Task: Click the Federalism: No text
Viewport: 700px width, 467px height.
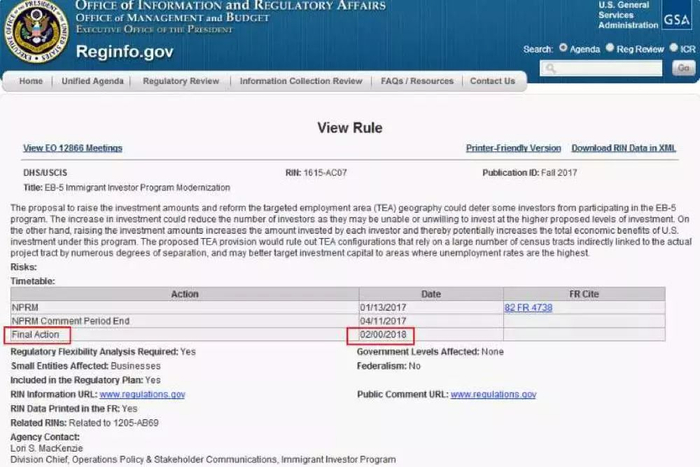Action: [389, 366]
